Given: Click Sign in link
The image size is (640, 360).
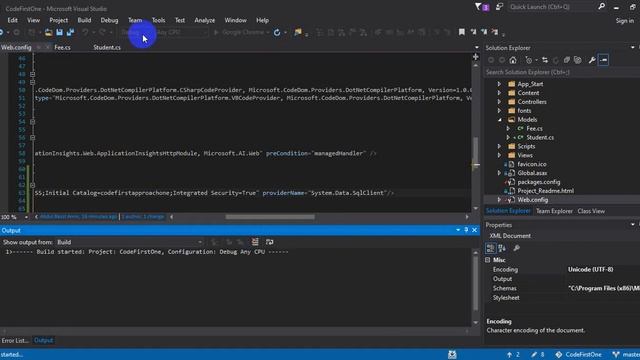Looking at the screenshot, I should 624,20.
